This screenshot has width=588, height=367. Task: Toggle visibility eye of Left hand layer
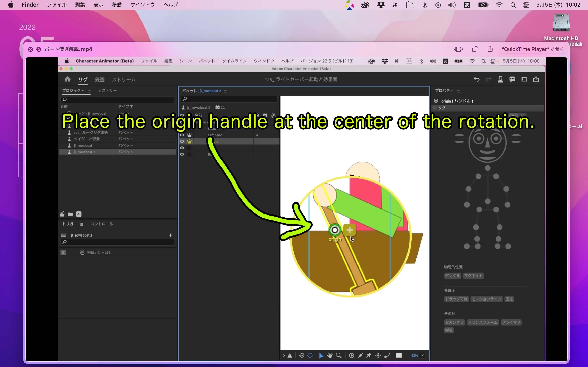tap(182, 135)
